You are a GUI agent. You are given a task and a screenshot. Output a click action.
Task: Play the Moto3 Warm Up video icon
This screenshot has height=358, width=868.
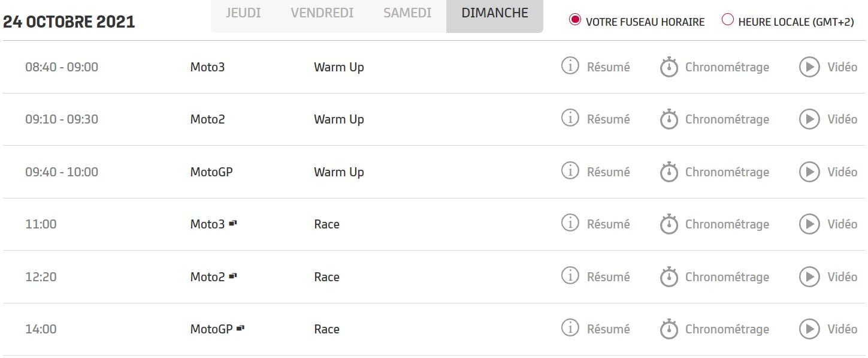click(x=809, y=67)
